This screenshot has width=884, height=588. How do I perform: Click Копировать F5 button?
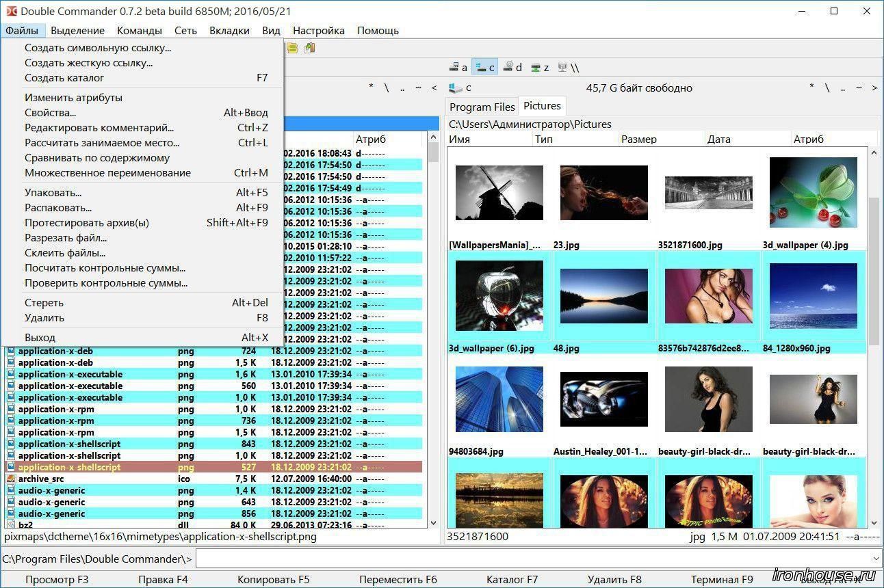(x=274, y=580)
